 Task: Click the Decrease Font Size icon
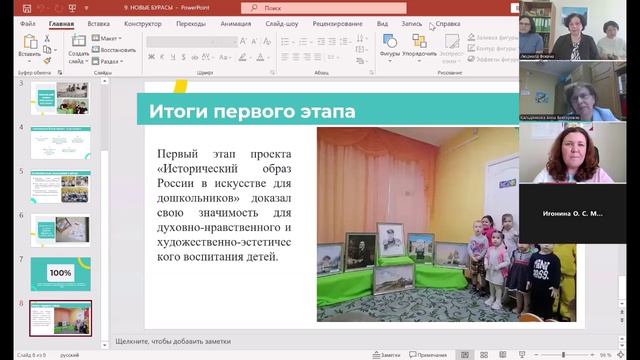tap(254, 42)
